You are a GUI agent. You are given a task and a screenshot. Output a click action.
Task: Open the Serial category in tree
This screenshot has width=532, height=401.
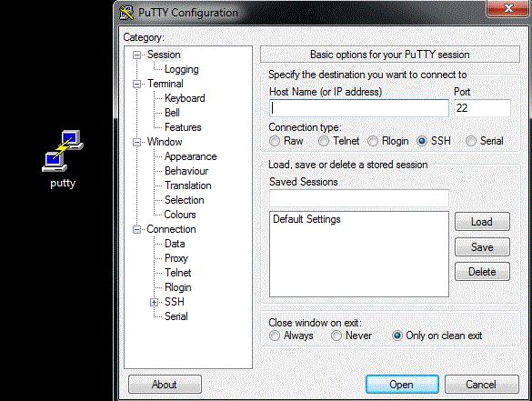pos(176,316)
